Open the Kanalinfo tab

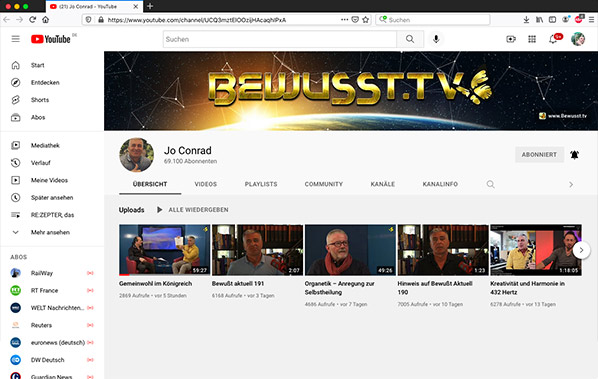point(440,184)
